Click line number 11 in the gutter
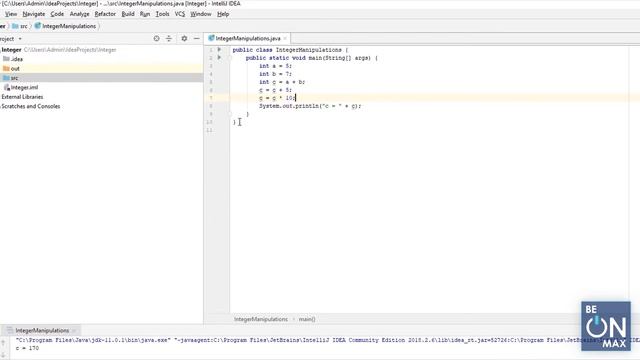Image resolution: width=640 pixels, height=360 pixels. tap(209, 130)
